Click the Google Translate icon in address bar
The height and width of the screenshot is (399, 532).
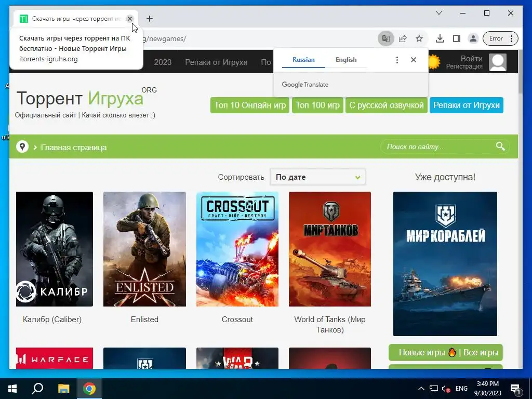(x=386, y=38)
